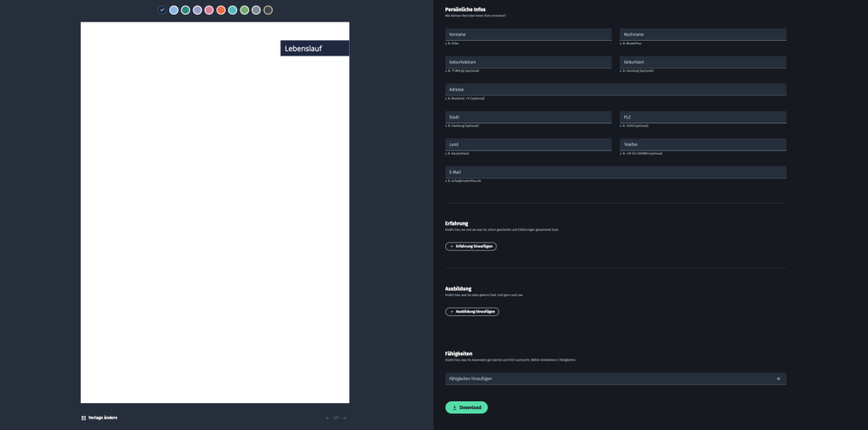Go to previous page with left arrow
868x430 pixels.
coord(328,419)
